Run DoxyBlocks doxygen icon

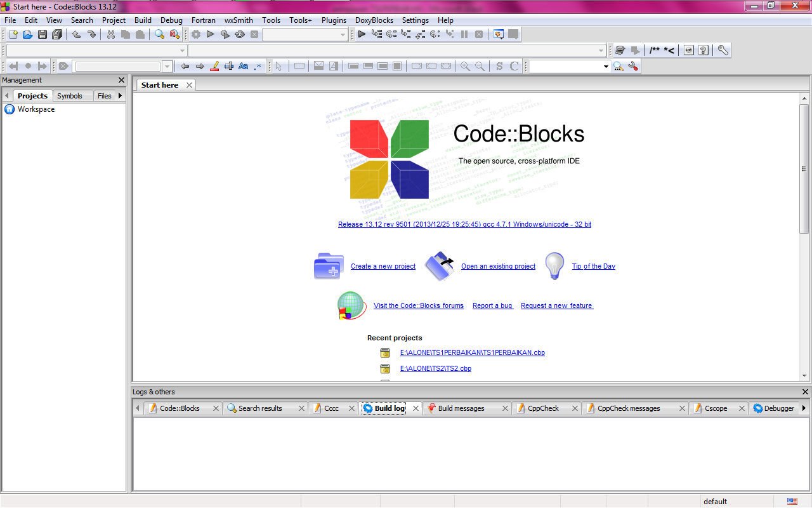pyautogui.click(x=620, y=50)
